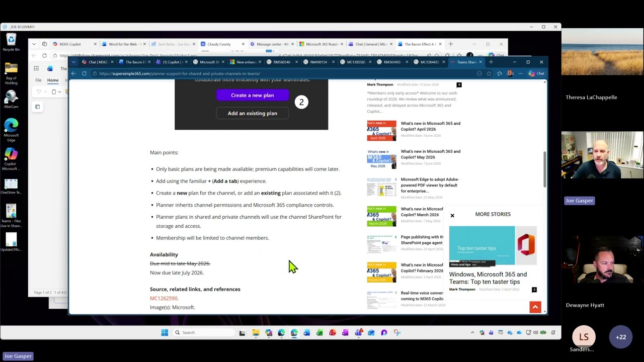This screenshot has width=644, height=362.
Task: Expand tab actions menu in front browser
Action: [74, 62]
